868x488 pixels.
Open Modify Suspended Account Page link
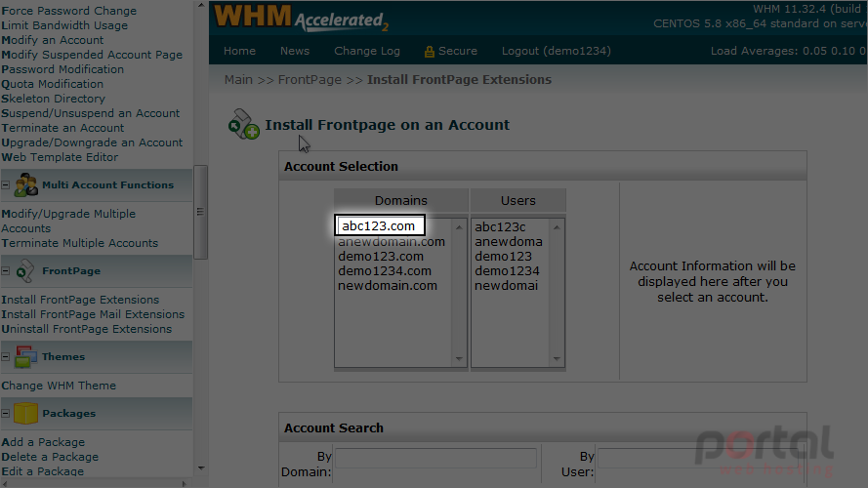tap(92, 55)
